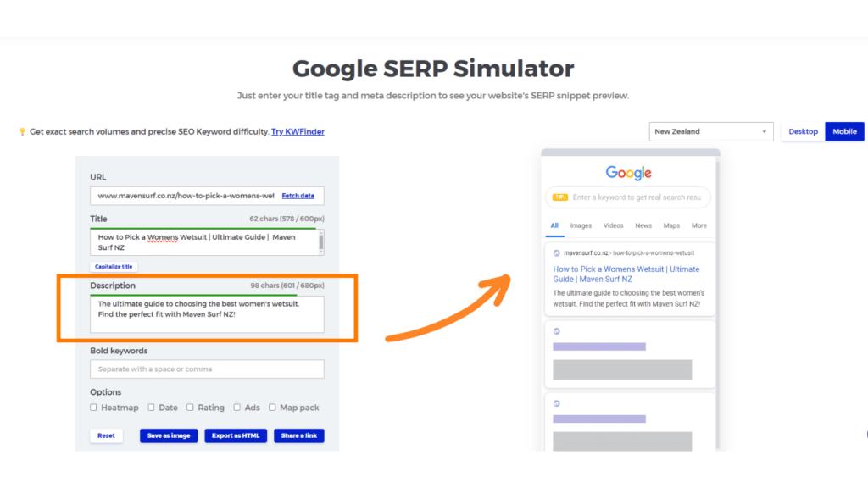
Task: Select the Videos tab in preview
Action: pyautogui.click(x=614, y=225)
